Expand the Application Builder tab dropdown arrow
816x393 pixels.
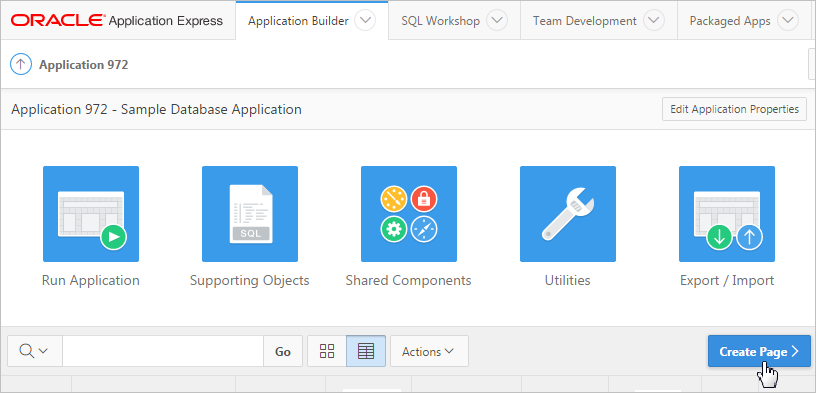(365, 21)
